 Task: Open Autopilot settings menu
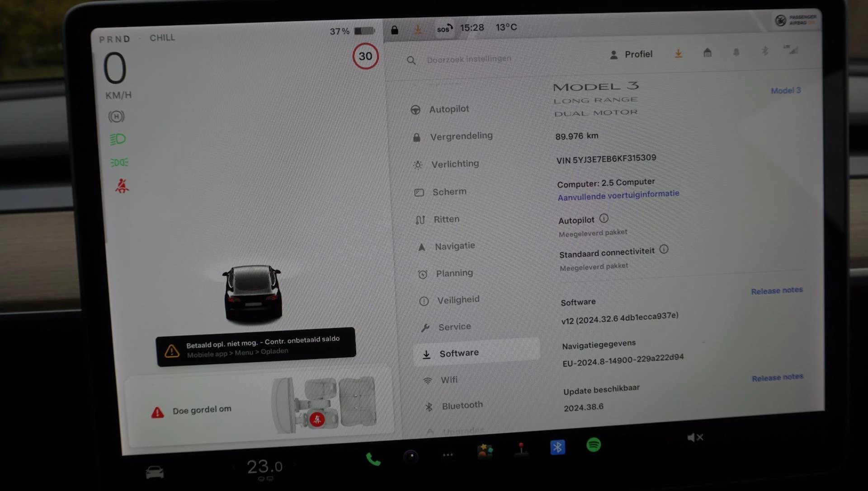pyautogui.click(x=449, y=108)
